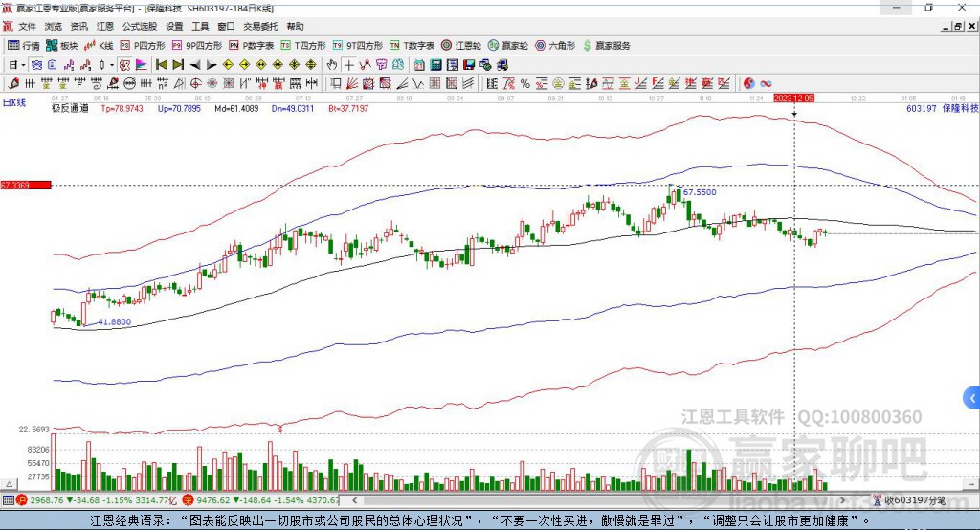The width and height of the screenshot is (980, 530).
Task: Click the 67.5500 high price label
Action: click(700, 192)
